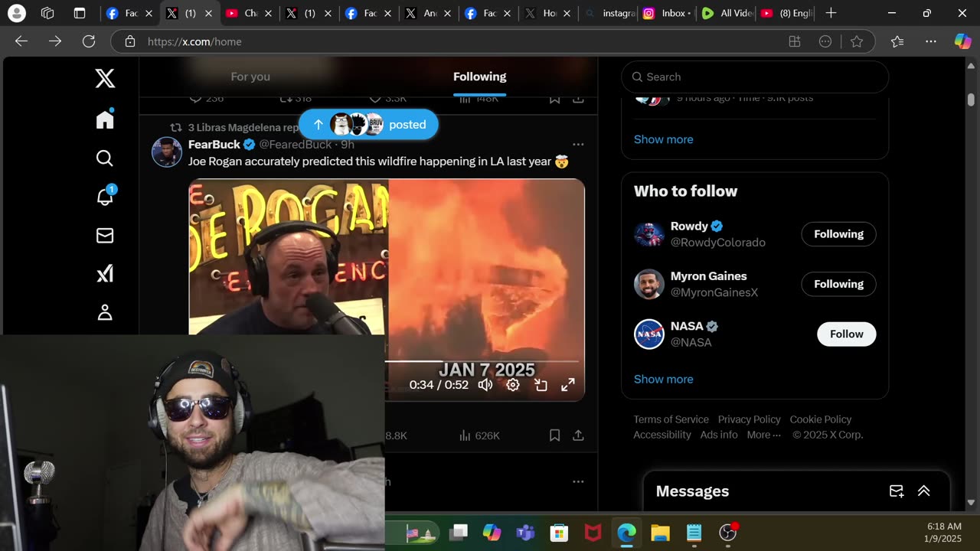The width and height of the screenshot is (980, 551).
Task: Open tab actions menu icon
Action: (x=80, y=13)
